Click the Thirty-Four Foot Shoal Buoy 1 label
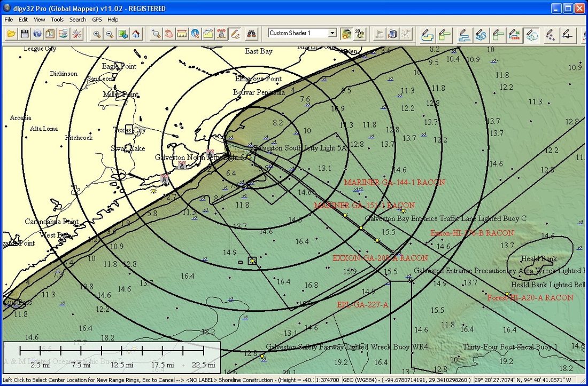588x386 pixels. (510, 347)
